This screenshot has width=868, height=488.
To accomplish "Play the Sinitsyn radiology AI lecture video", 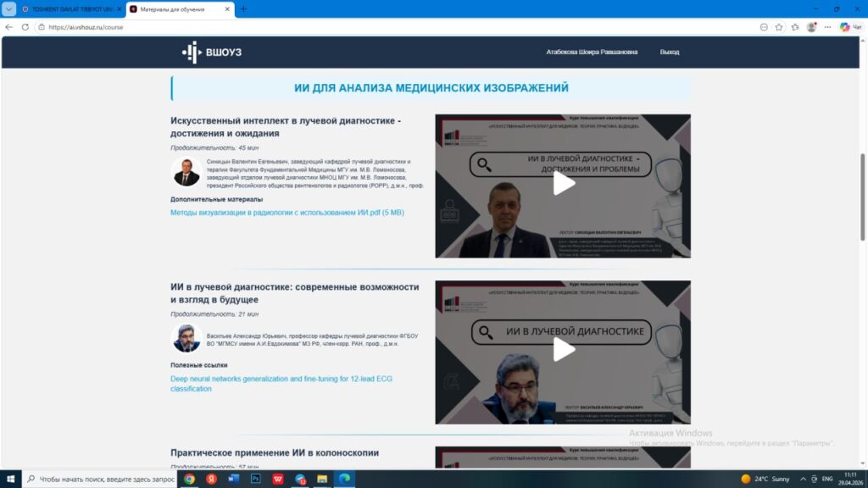I will [564, 184].
